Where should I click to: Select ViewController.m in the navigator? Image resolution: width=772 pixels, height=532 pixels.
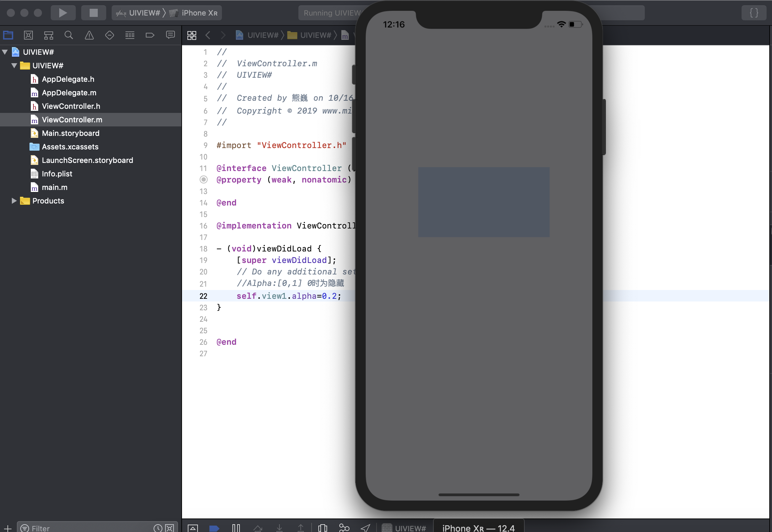click(91, 120)
